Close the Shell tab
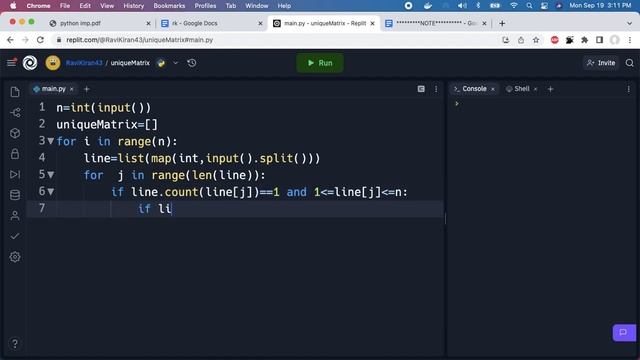This screenshot has width=640, height=360. click(x=535, y=89)
